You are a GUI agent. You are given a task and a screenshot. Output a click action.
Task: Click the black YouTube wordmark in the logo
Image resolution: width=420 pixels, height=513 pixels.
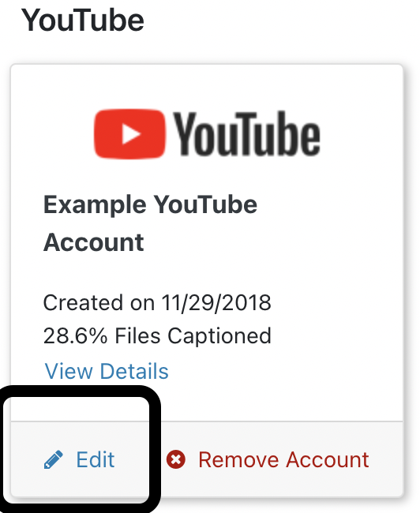tap(246, 133)
